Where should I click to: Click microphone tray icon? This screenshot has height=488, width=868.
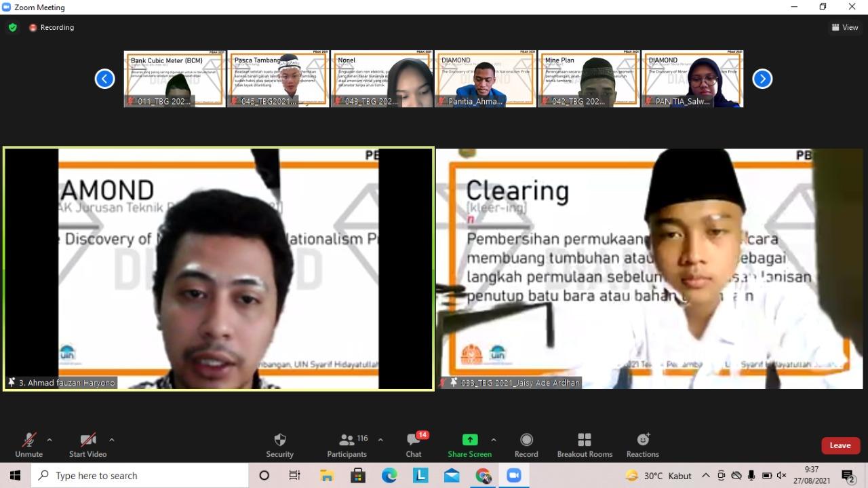(x=751, y=476)
